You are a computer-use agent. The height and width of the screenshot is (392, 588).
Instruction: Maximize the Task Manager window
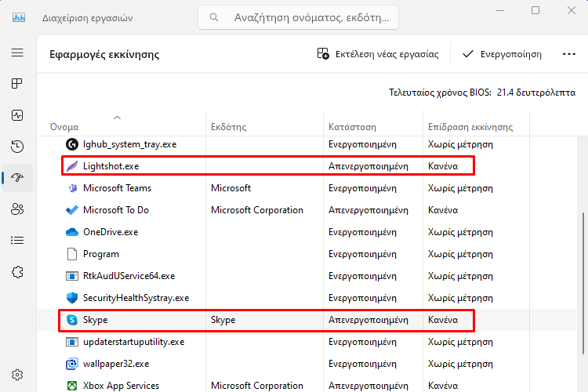click(x=535, y=10)
